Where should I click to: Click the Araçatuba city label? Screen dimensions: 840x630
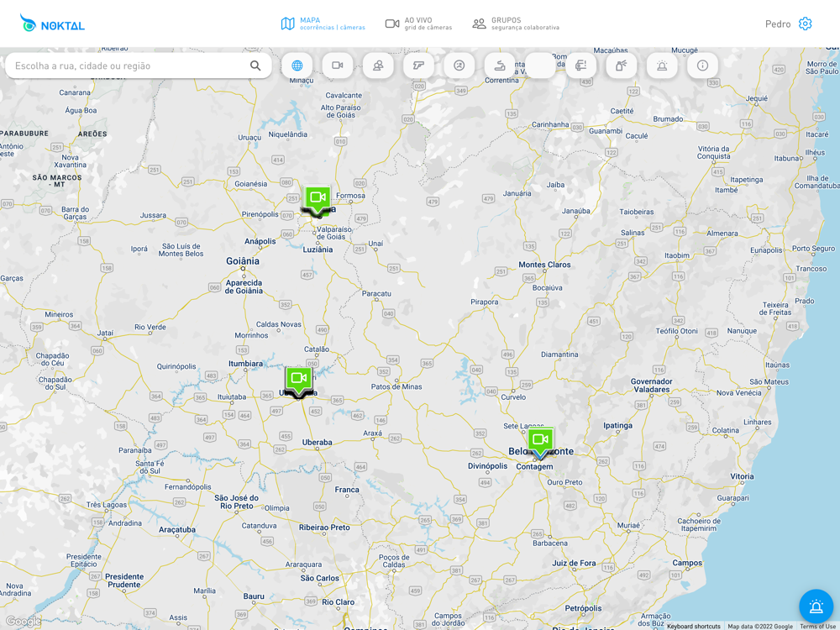(176, 530)
